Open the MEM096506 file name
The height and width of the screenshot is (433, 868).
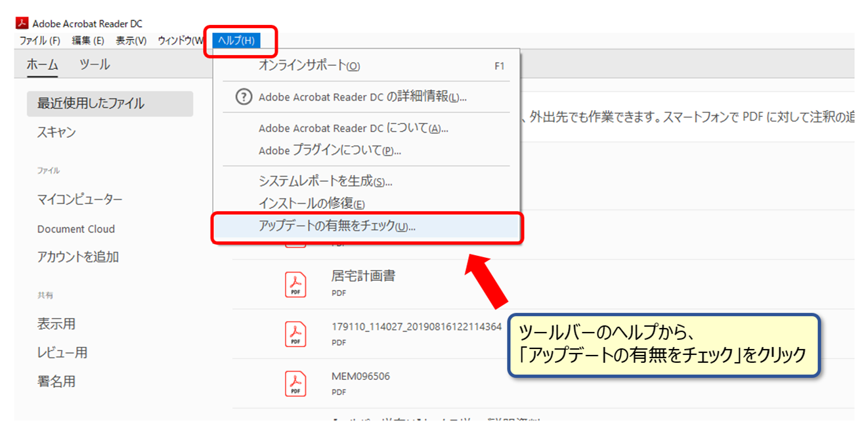coord(360,377)
